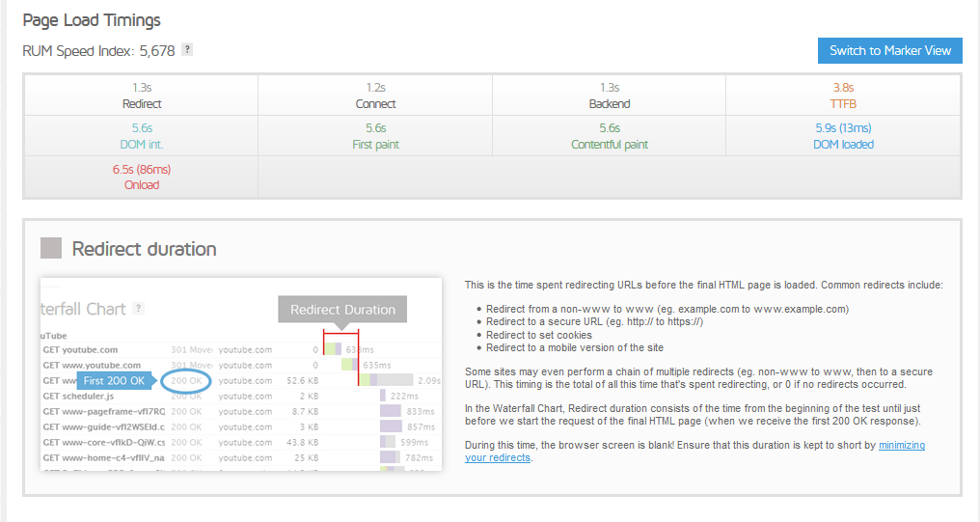Select the Connect 1.2s timing cell
The height and width of the screenshot is (522, 980).
375,96
